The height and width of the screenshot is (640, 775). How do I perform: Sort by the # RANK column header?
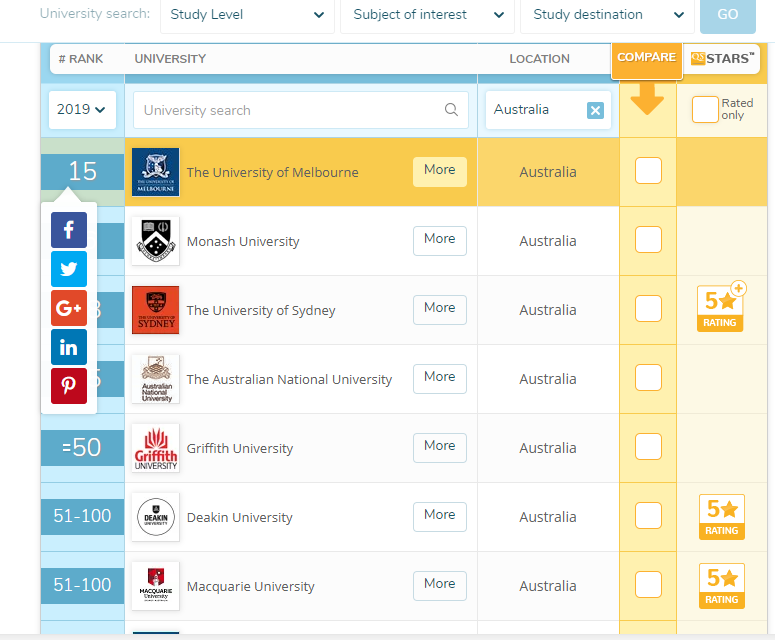tap(81, 59)
